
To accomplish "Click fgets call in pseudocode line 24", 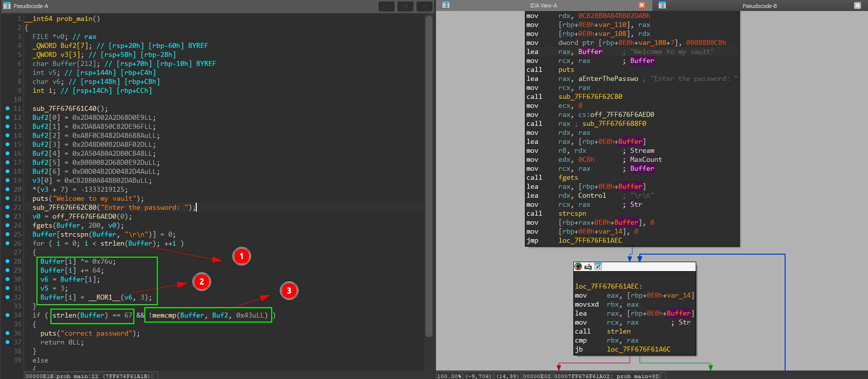I will 42,226.
